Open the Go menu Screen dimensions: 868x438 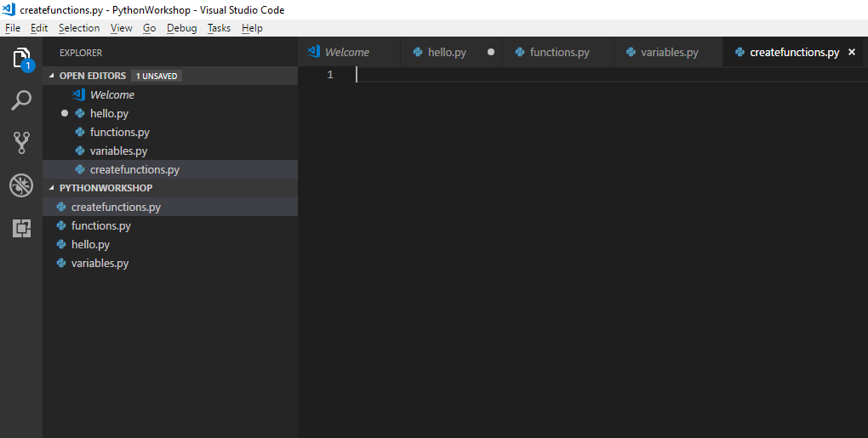150,28
